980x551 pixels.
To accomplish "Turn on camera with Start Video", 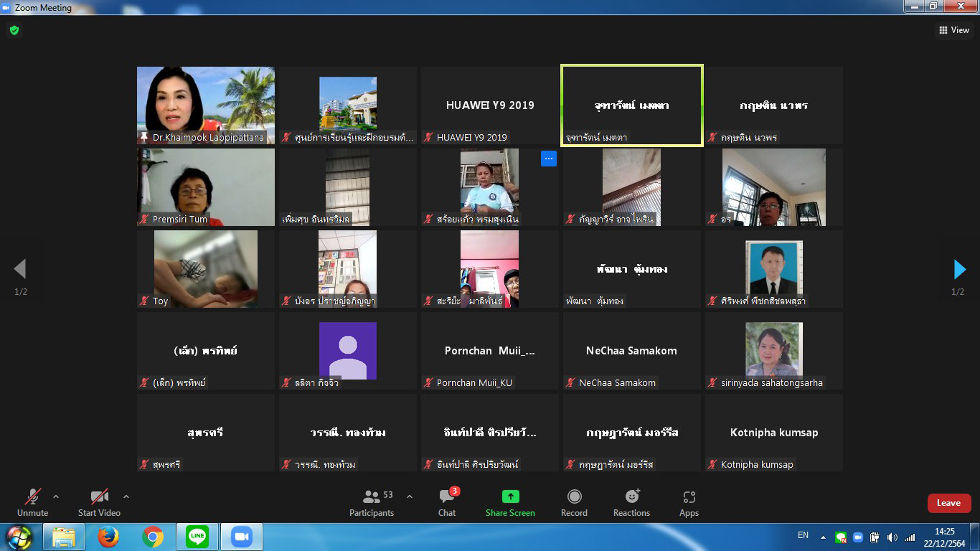I will pyautogui.click(x=99, y=502).
